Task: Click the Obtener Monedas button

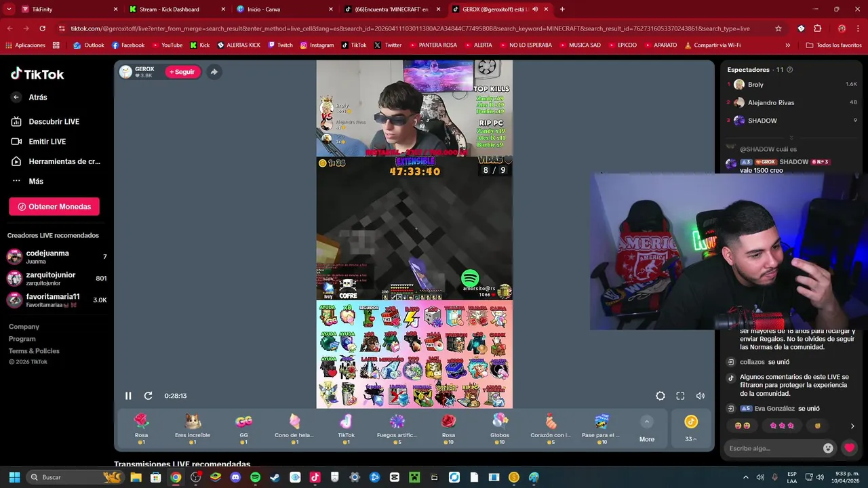Action: (54, 207)
